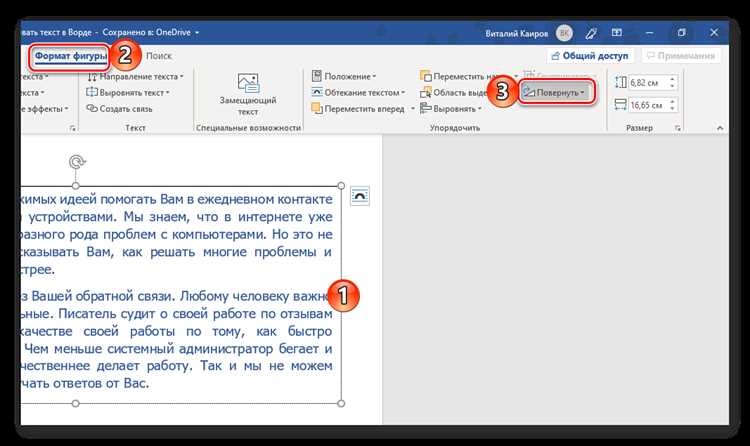The image size is (750, 446).
Task: Open the OneDrive save location dropdown
Action: coord(197,33)
